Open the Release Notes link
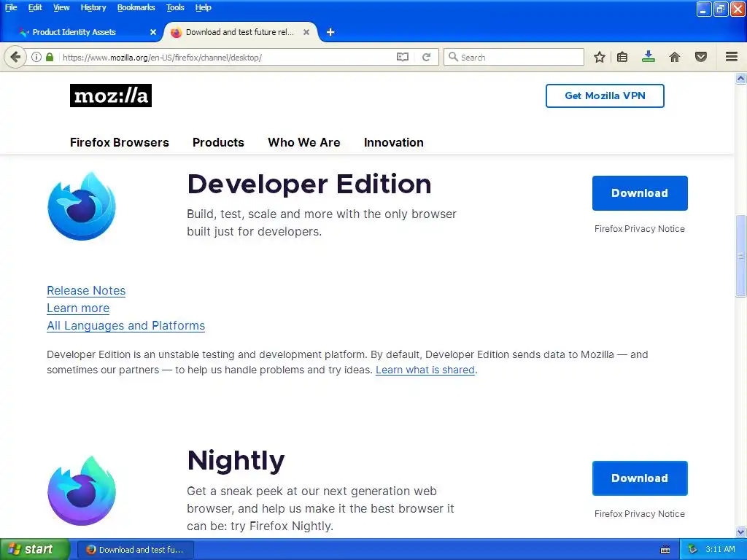Viewport: 747px width, 560px height. pos(86,290)
